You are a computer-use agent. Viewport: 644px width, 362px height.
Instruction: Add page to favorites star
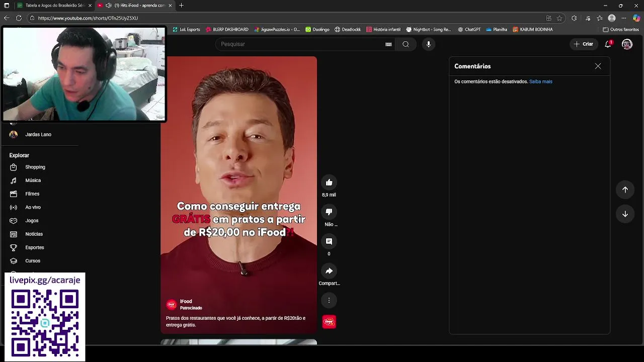point(559,18)
